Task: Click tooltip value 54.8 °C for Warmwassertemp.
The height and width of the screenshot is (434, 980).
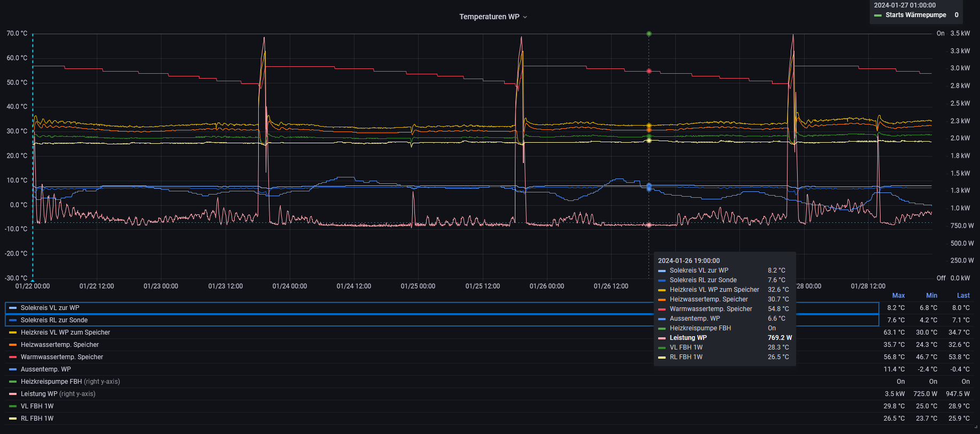Action: (778, 309)
